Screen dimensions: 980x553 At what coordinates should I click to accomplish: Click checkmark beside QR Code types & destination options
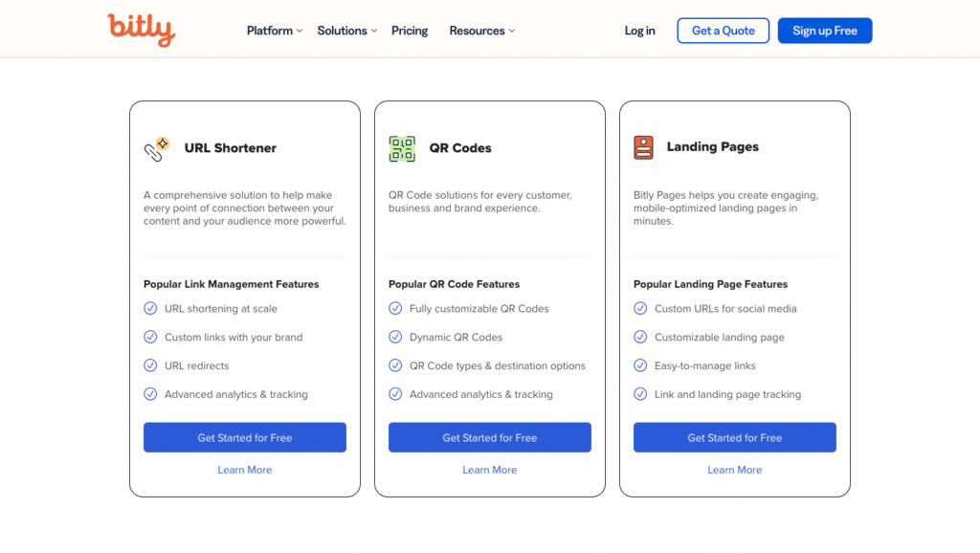[x=395, y=365]
